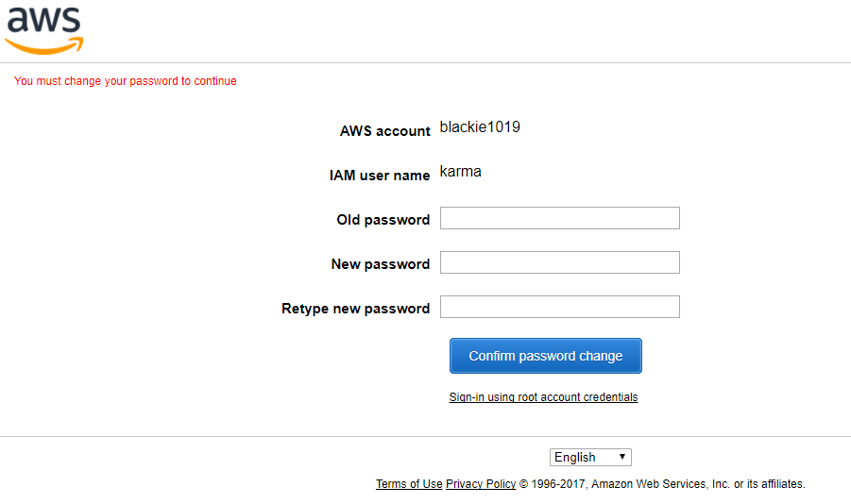
Task: Open the Terms of Use link
Action: (x=409, y=484)
